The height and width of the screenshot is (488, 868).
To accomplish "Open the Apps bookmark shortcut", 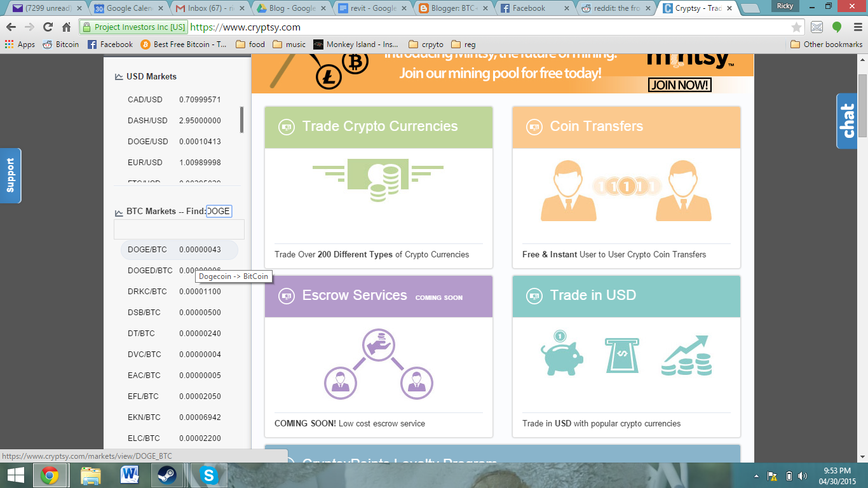I will (x=20, y=44).
